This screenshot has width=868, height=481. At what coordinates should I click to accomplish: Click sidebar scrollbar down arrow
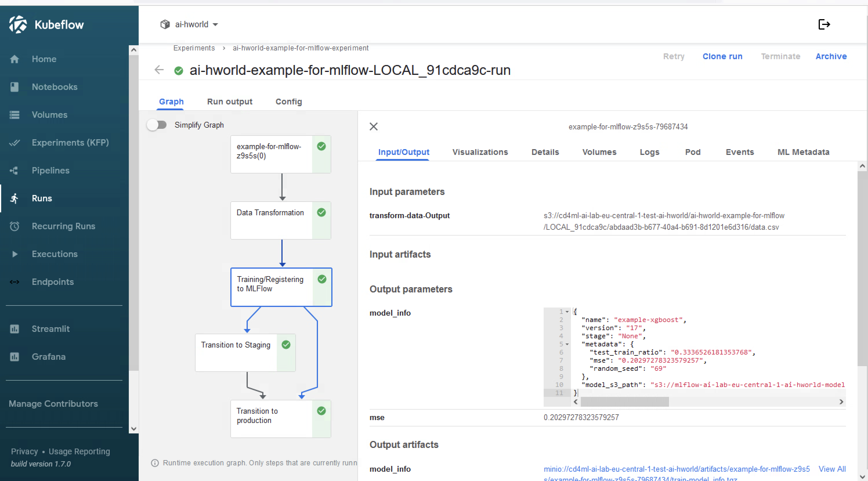[x=133, y=429]
